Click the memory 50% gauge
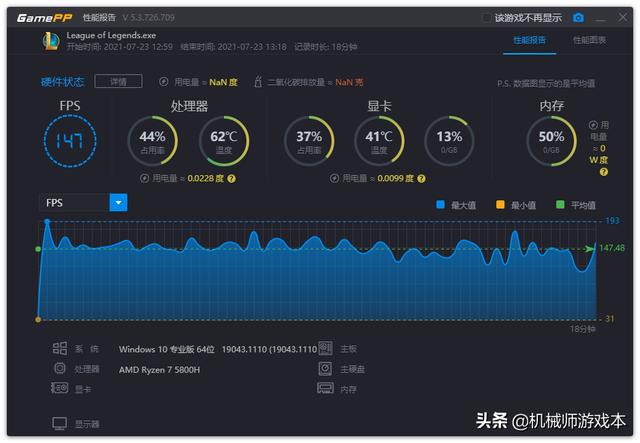 tap(551, 141)
